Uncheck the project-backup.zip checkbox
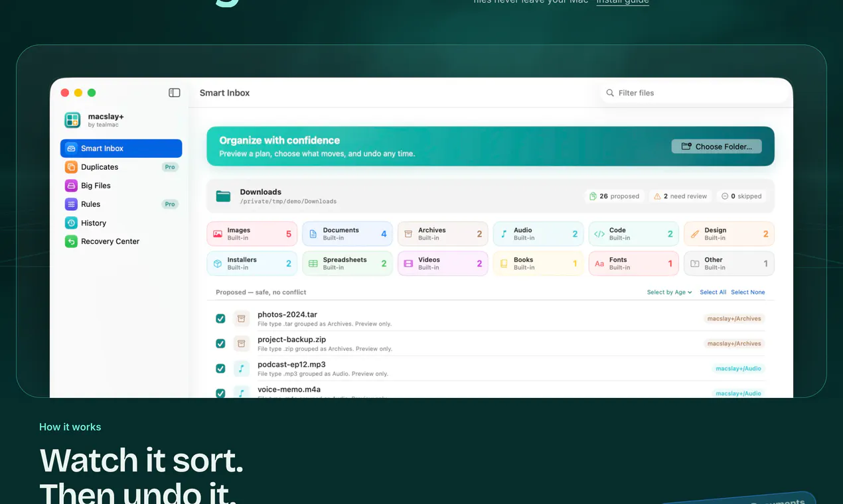 pyautogui.click(x=220, y=344)
